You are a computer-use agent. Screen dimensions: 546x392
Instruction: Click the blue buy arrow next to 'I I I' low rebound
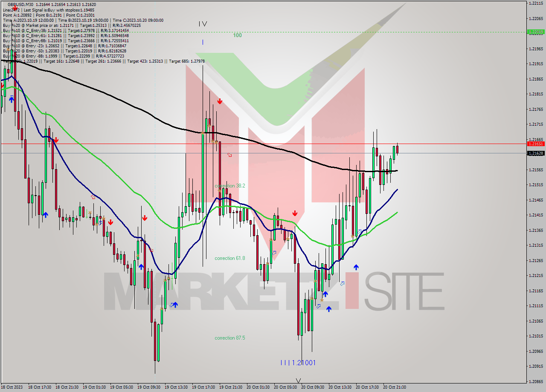(x=328, y=309)
